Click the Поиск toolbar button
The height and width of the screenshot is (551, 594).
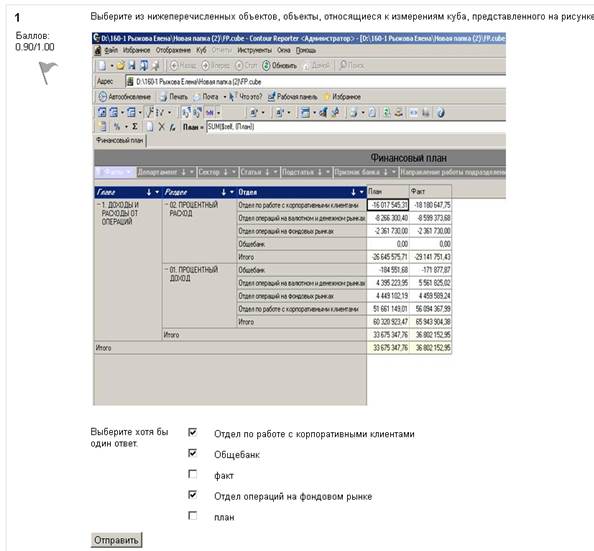point(351,65)
